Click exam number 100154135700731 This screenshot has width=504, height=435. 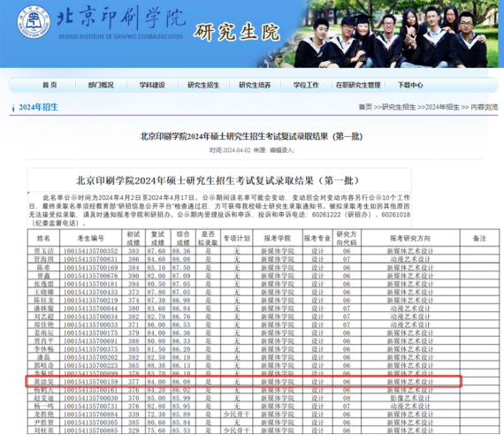(x=91, y=406)
